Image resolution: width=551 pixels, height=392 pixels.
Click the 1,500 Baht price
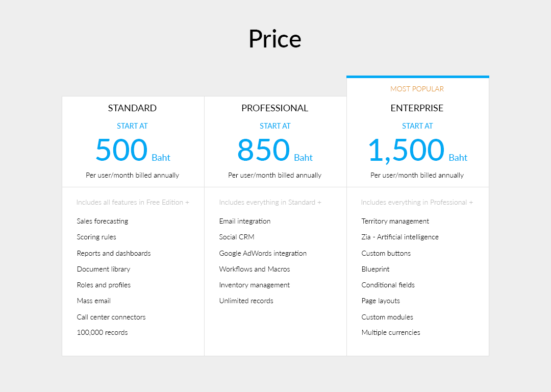click(x=417, y=150)
